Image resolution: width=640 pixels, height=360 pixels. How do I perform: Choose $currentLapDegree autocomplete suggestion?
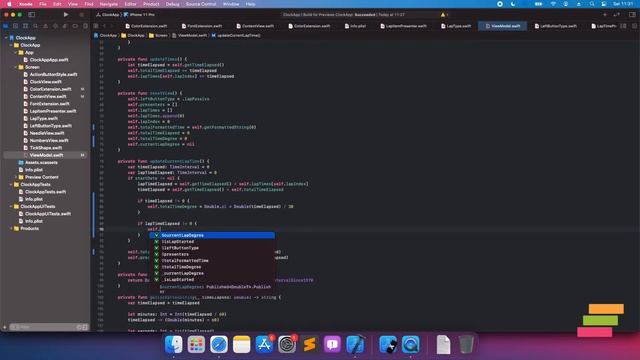212,236
